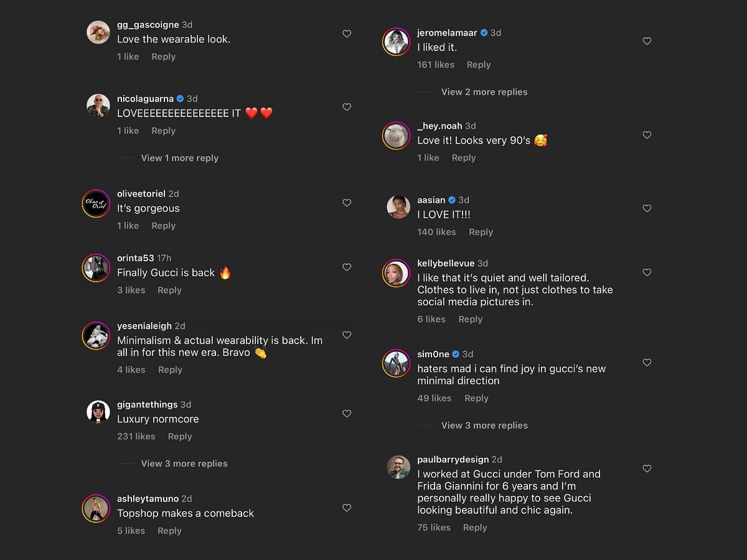The image size is (747, 560).
Task: Heart the 'Luxury normcore' comment
Action: pos(347,414)
